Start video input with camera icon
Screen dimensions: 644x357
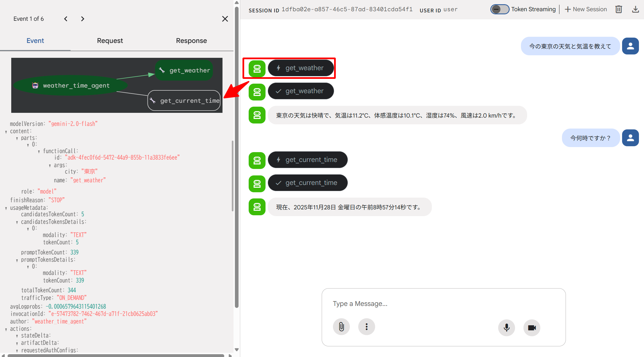tap(531, 328)
